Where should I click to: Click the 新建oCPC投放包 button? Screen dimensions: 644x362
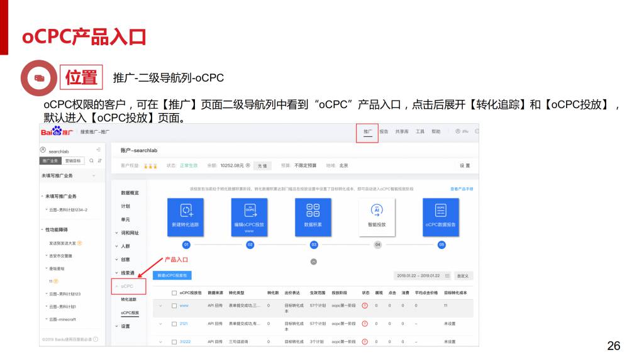click(x=172, y=275)
